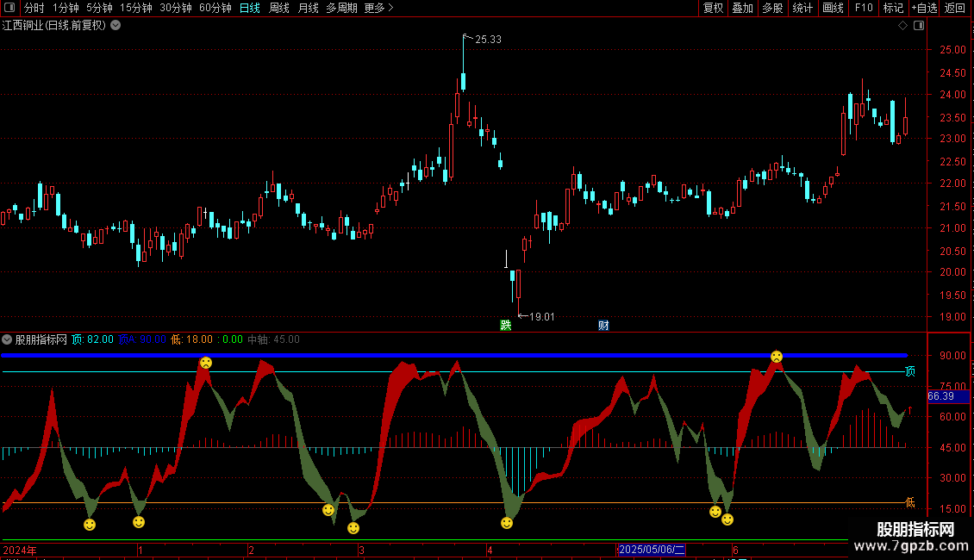
Task: Select the 1分钟 period
Action: coord(66,8)
